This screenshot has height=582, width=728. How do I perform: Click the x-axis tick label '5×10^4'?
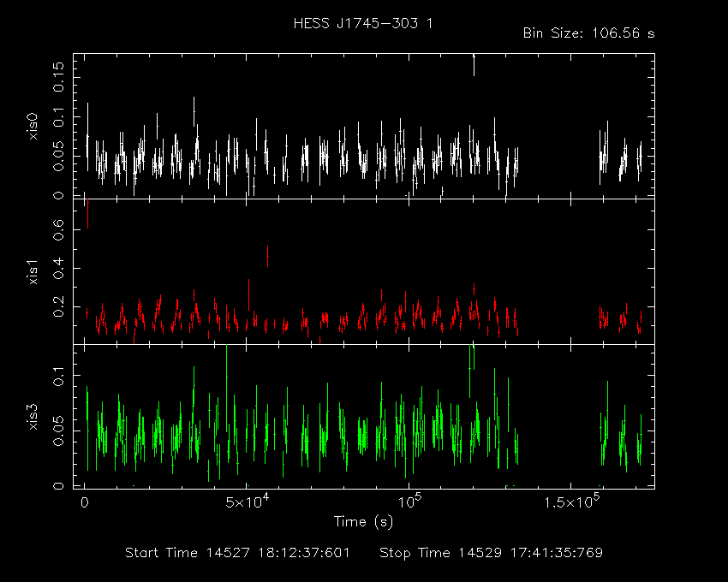coord(247,502)
